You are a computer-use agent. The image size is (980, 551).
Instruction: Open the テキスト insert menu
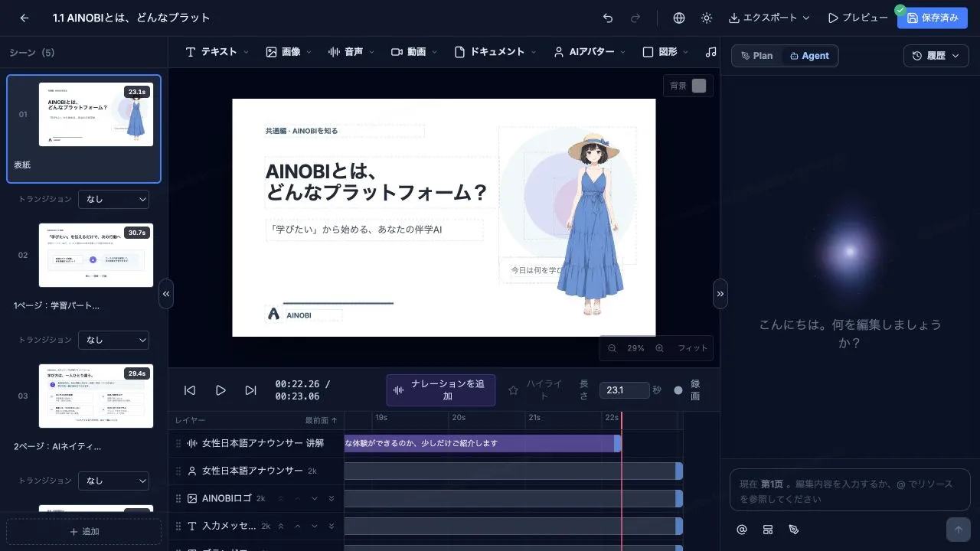click(217, 52)
